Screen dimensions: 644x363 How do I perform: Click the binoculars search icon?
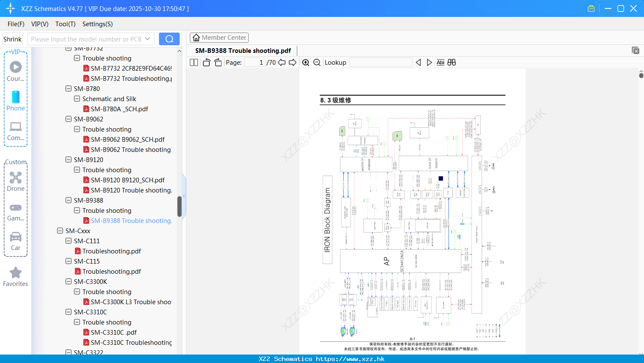tap(452, 63)
